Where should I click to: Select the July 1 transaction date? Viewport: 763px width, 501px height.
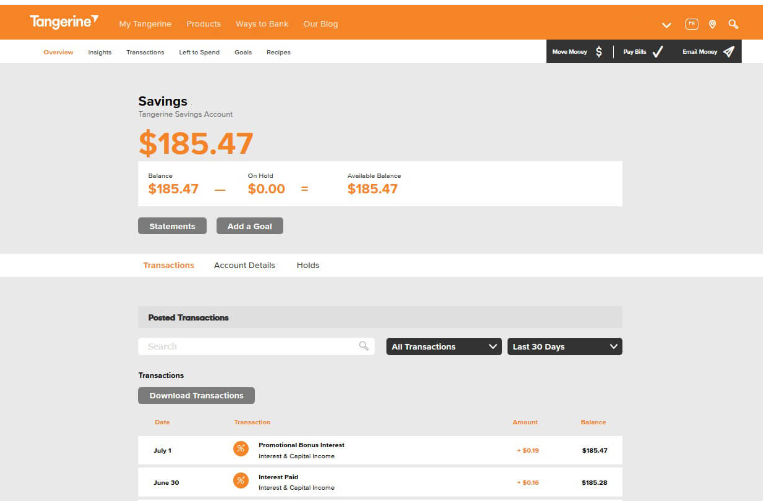coord(163,450)
